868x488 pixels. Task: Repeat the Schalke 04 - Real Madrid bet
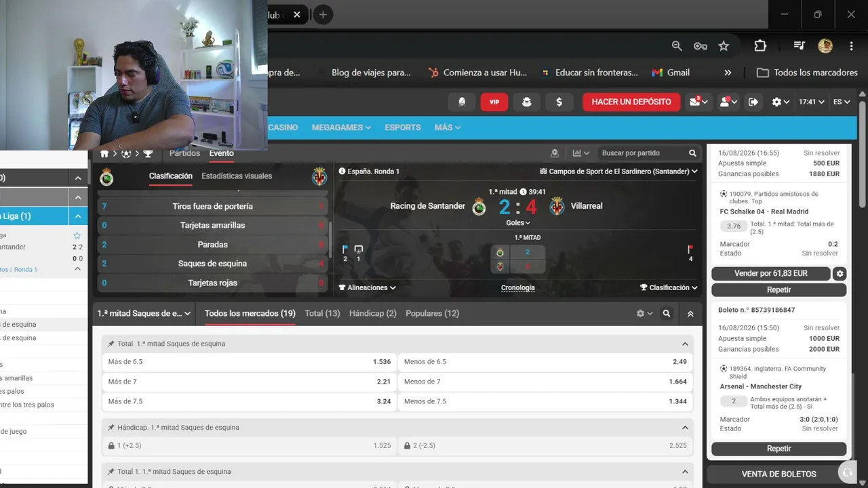pyautogui.click(x=779, y=289)
